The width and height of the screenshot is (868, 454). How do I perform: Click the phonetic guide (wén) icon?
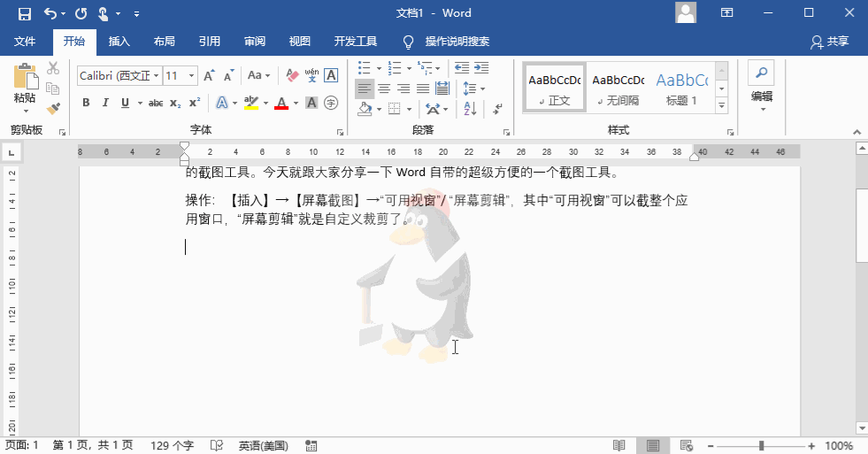pyautogui.click(x=311, y=75)
